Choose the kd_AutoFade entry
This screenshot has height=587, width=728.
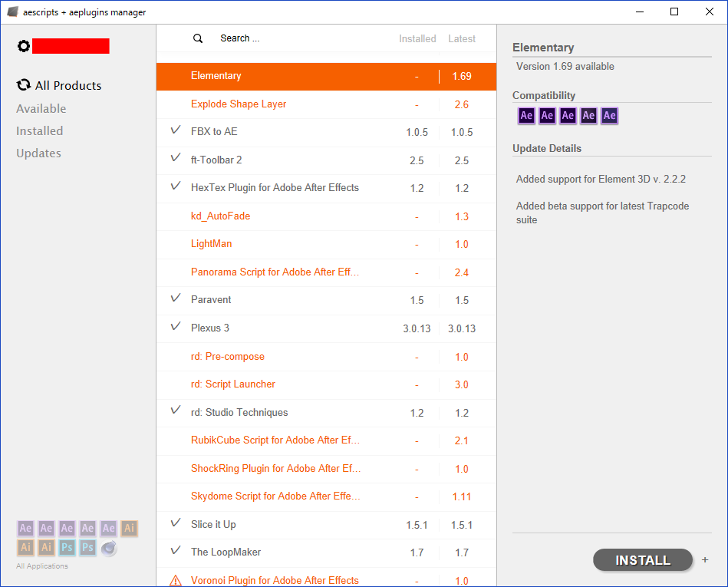click(x=326, y=216)
